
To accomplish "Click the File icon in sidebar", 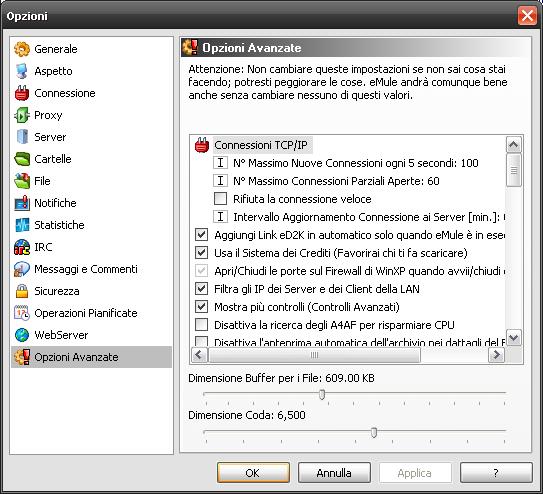I will (22, 181).
